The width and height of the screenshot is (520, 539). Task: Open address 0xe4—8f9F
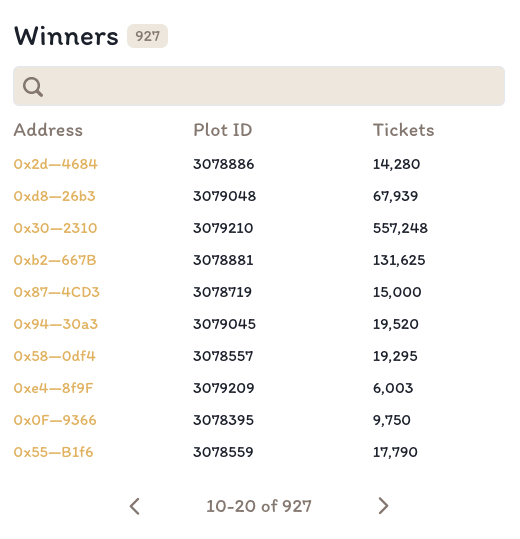tap(53, 388)
